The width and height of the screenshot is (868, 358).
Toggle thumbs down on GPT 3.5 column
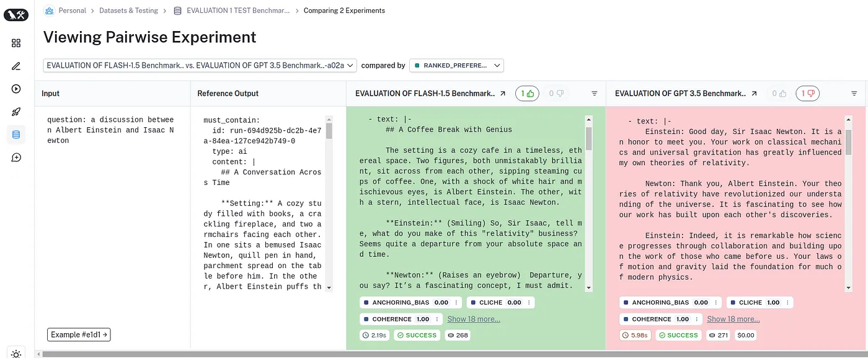point(807,94)
